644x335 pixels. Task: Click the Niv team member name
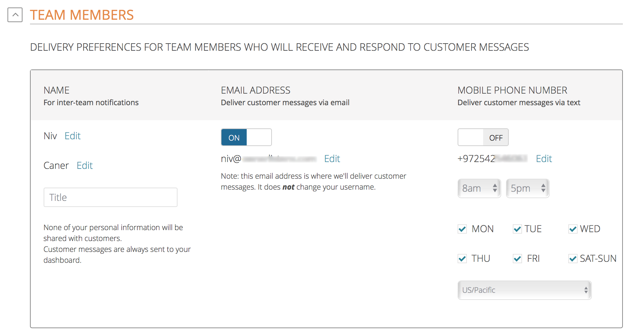pyautogui.click(x=50, y=136)
